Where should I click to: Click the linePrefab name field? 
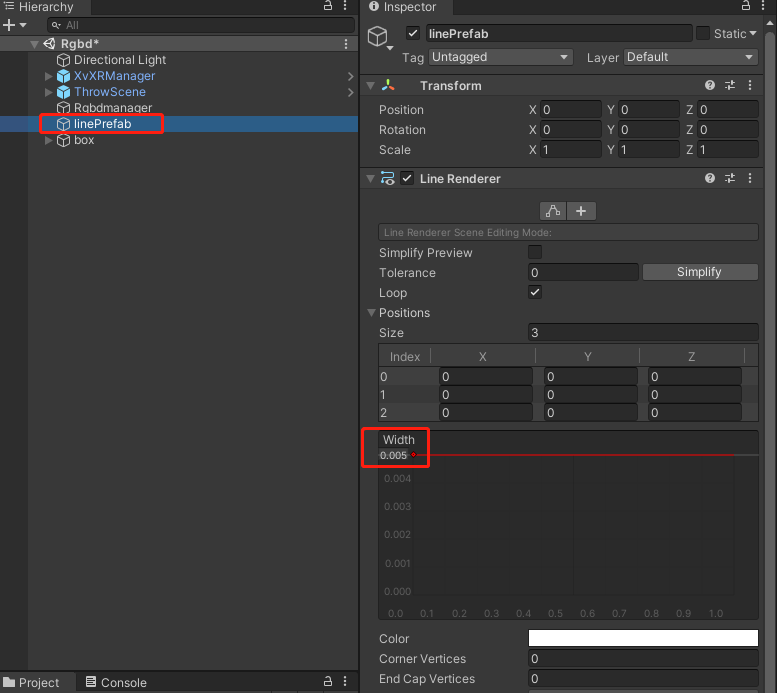pos(559,33)
